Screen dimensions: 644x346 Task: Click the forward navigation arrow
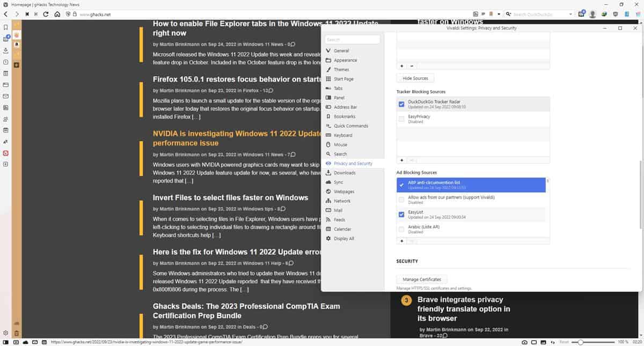pyautogui.click(x=17, y=14)
